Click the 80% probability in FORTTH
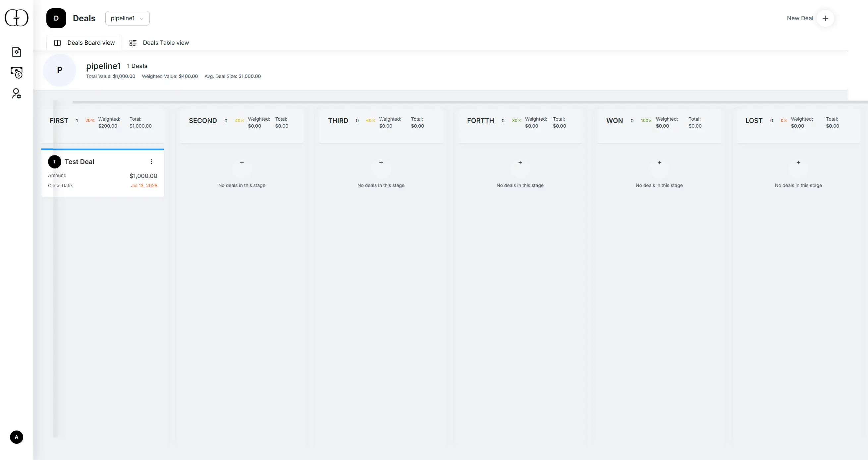Image resolution: width=868 pixels, height=460 pixels. point(516,121)
